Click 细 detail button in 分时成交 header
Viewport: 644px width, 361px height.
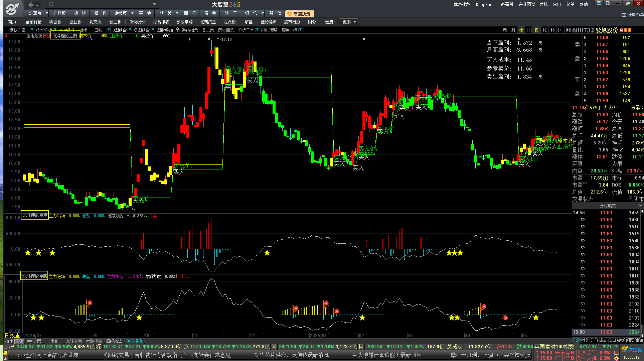(x=640, y=206)
